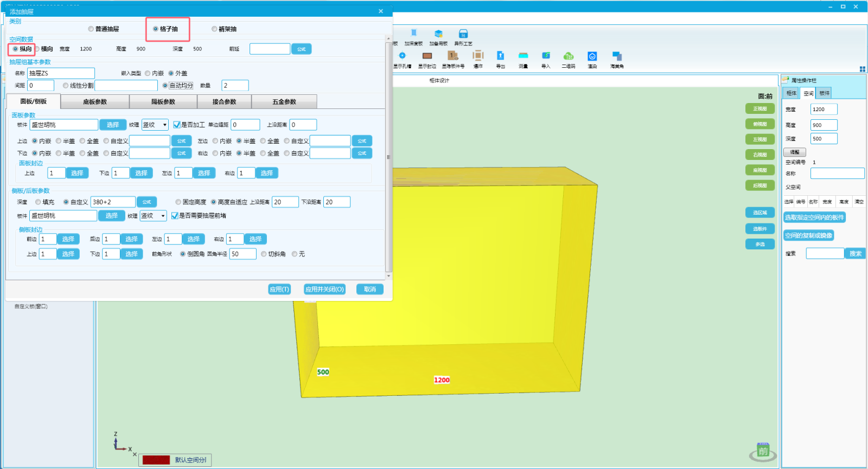Open the 异形工艺 tool
Screen dimensions: 868x469
[463, 37]
